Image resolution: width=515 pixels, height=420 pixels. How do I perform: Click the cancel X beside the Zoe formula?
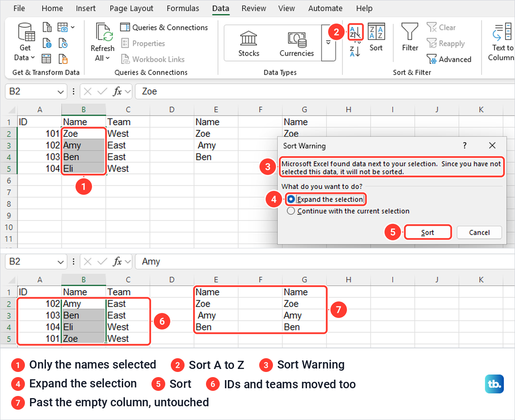pyautogui.click(x=88, y=91)
